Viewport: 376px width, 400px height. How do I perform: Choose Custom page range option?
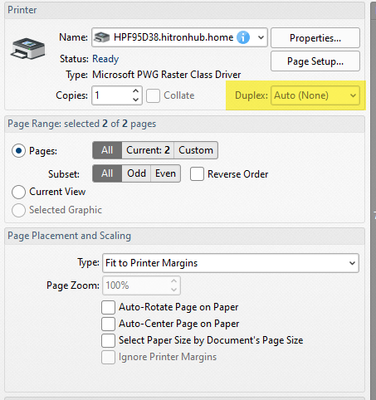[196, 150]
